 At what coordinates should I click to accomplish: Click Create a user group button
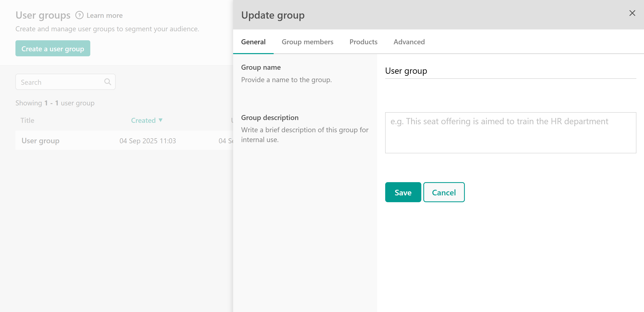(x=53, y=48)
